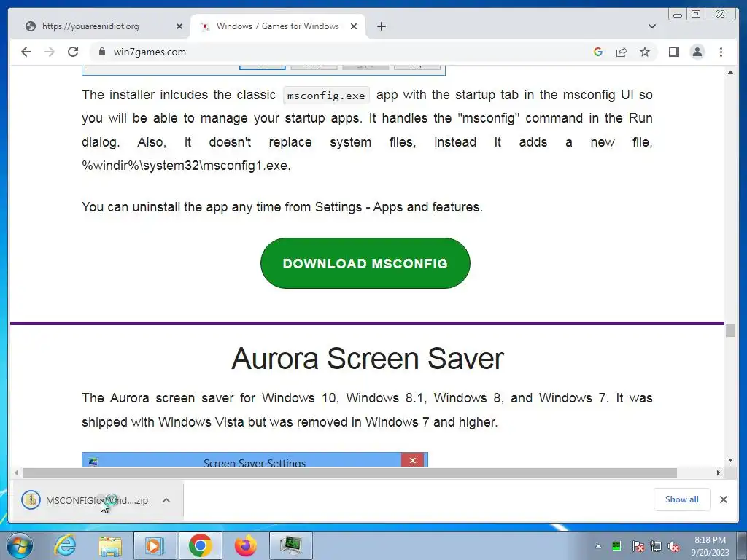
Task: Click the scroll up arrow
Action: click(x=730, y=72)
